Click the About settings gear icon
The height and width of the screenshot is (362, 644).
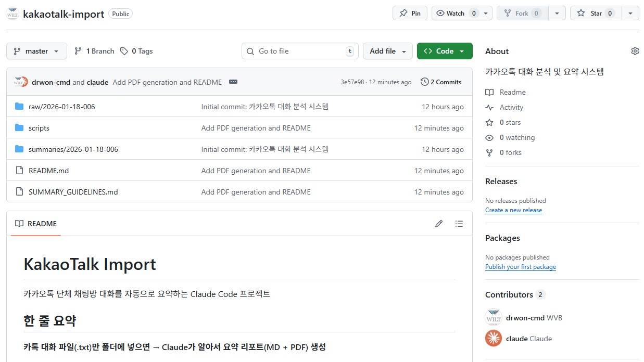click(635, 51)
